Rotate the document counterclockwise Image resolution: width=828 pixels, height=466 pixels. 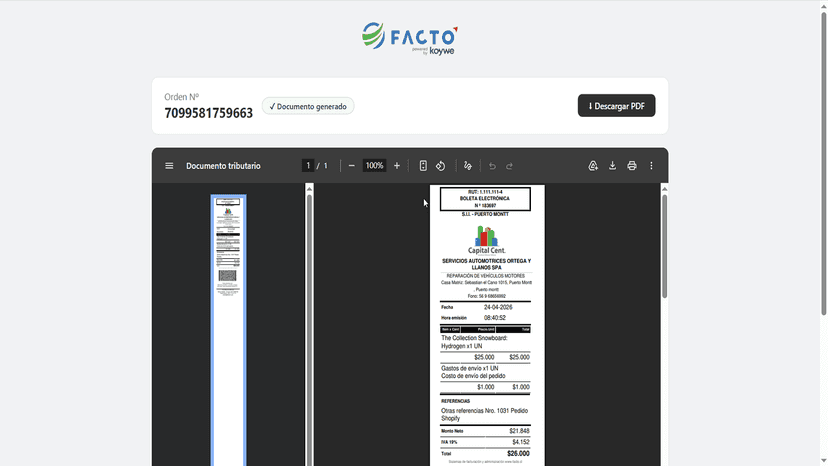coord(440,166)
